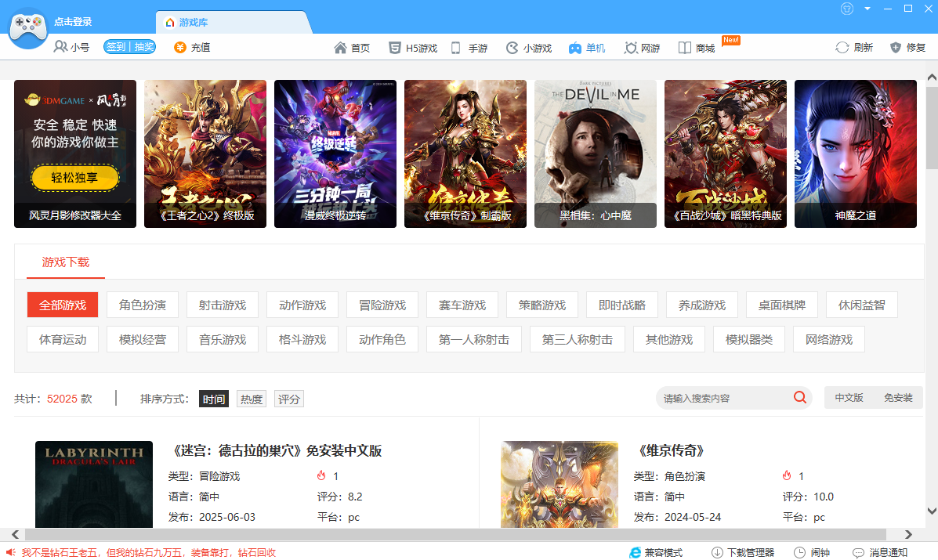Click the 兼容模式 browser icon
This screenshot has height=560, width=938.
pos(635,553)
